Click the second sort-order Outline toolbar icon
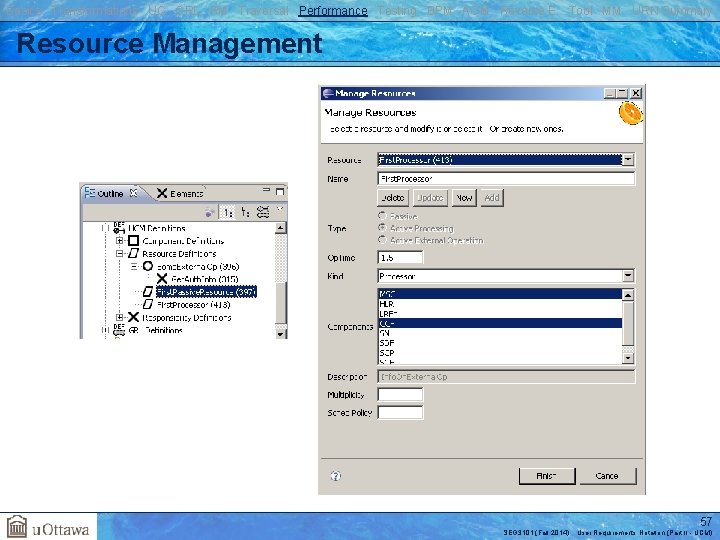The width and height of the screenshot is (720, 540). click(246, 212)
